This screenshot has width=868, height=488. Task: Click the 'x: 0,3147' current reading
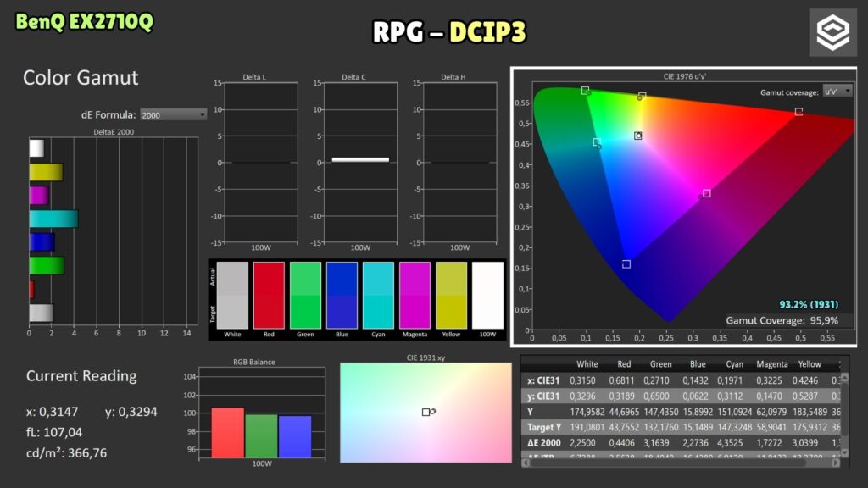click(x=52, y=412)
